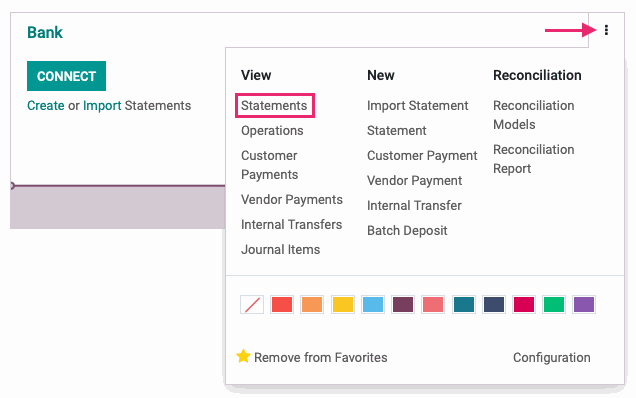The height and width of the screenshot is (398, 636).
Task: Open Statements under View
Action: point(274,105)
